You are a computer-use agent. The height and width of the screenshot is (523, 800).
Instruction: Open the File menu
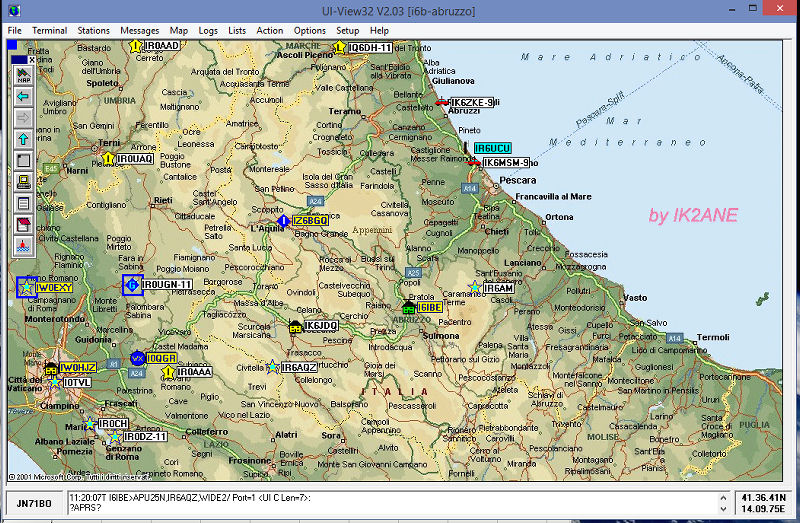coord(14,31)
